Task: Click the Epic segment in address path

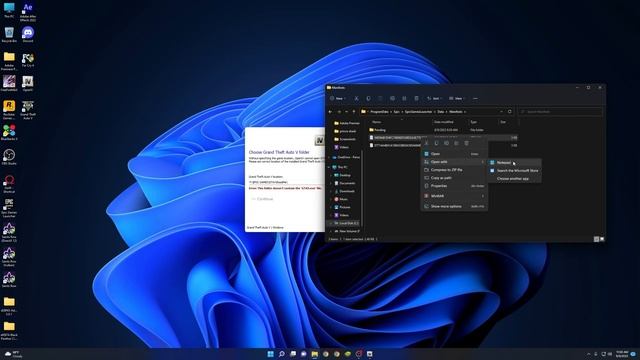Action: point(396,111)
